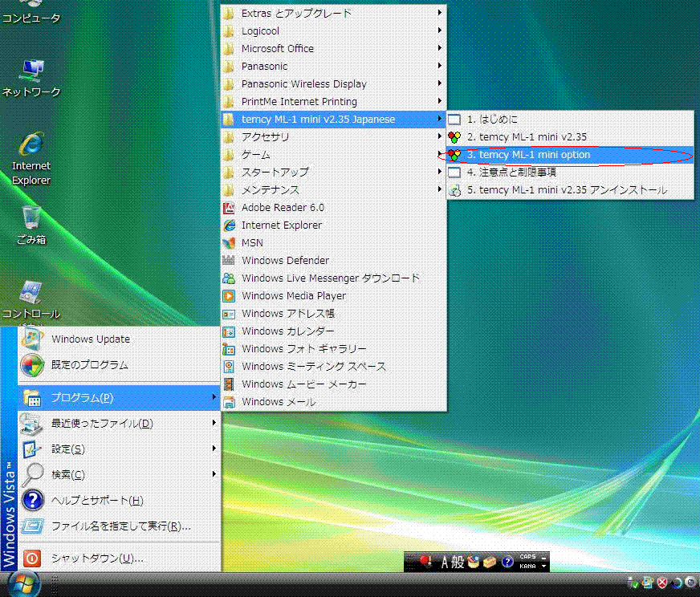Expand the 検索(C) submenu arrow
This screenshot has width=700, height=597.
point(214,474)
